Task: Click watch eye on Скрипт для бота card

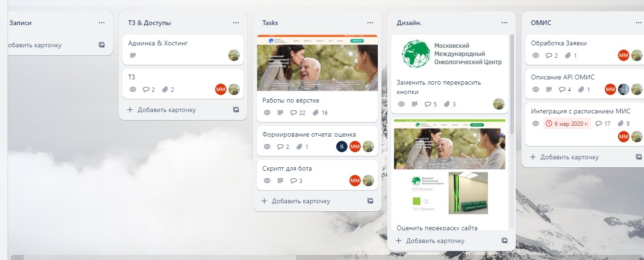Action: (267, 181)
